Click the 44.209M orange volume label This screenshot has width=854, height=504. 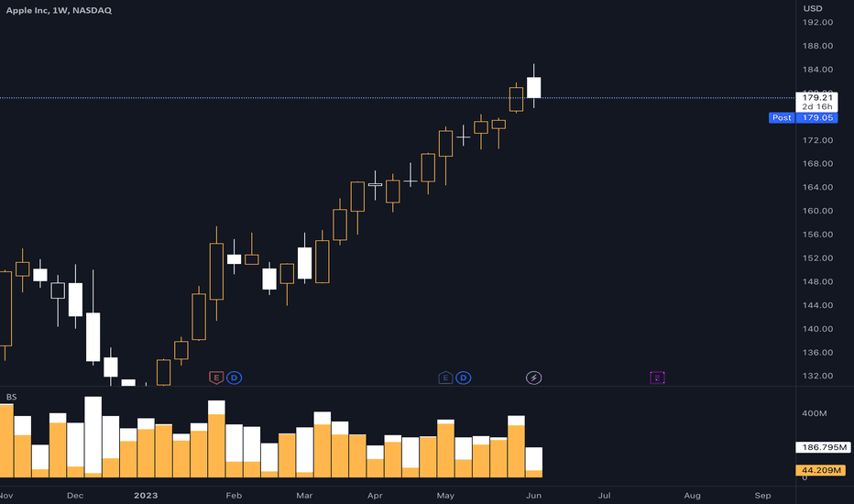tap(821, 470)
